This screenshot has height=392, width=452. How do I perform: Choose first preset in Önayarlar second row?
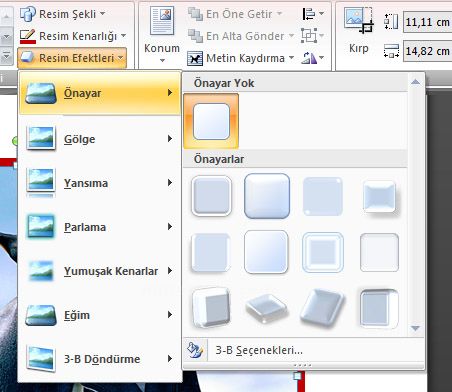[211, 252]
